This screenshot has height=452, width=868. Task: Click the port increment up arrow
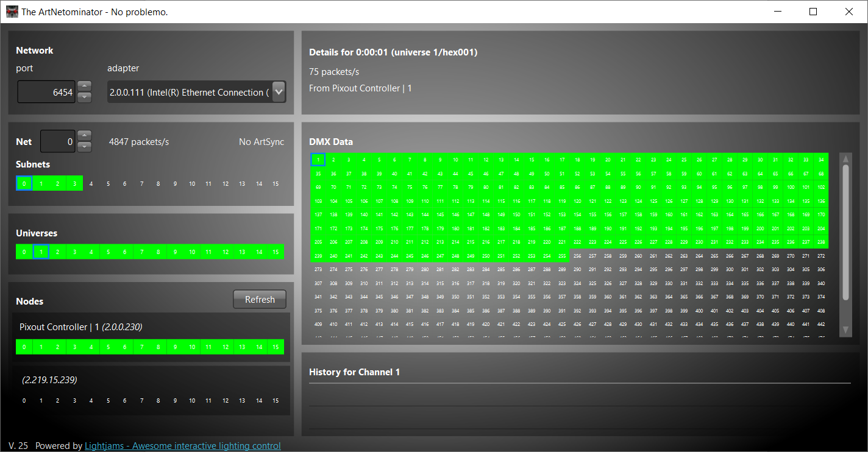pyautogui.click(x=85, y=87)
